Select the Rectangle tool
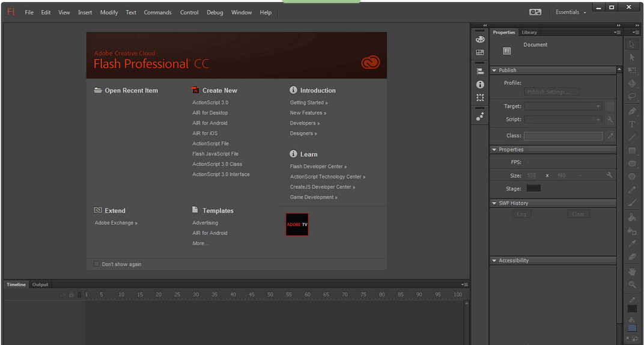 (632, 150)
